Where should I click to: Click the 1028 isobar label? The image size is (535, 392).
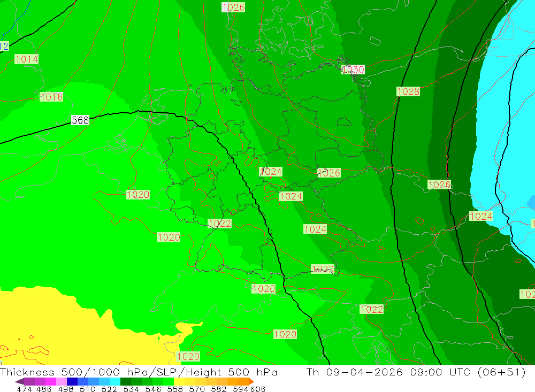point(408,91)
